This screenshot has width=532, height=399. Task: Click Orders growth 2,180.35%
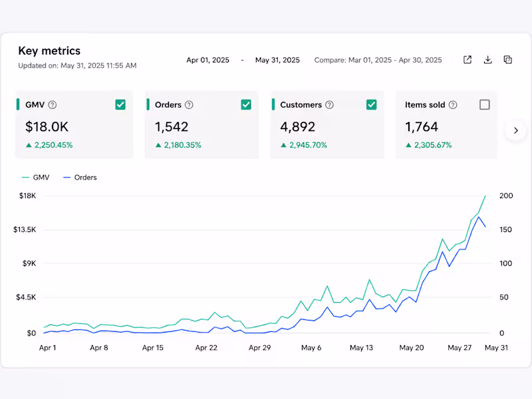pyautogui.click(x=178, y=145)
